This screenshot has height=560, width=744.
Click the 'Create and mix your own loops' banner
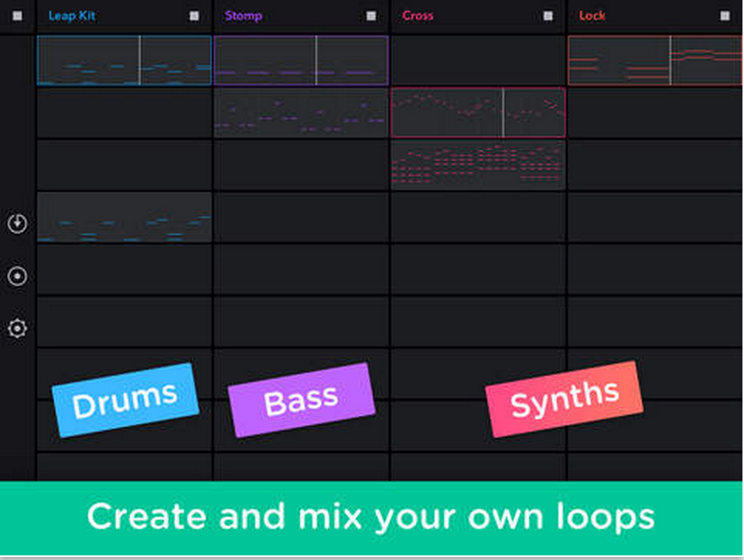(x=372, y=516)
